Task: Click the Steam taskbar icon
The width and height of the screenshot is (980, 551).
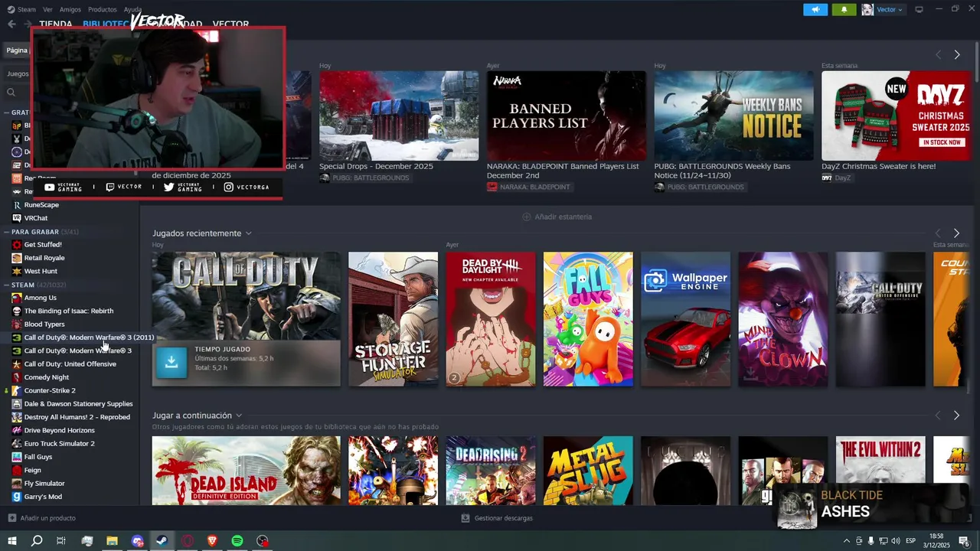Action: click(162, 541)
